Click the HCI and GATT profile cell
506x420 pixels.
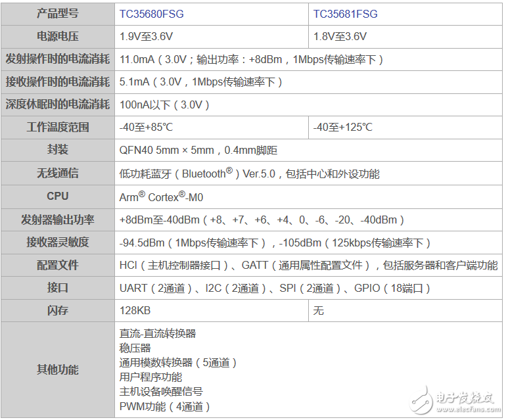click(308, 266)
